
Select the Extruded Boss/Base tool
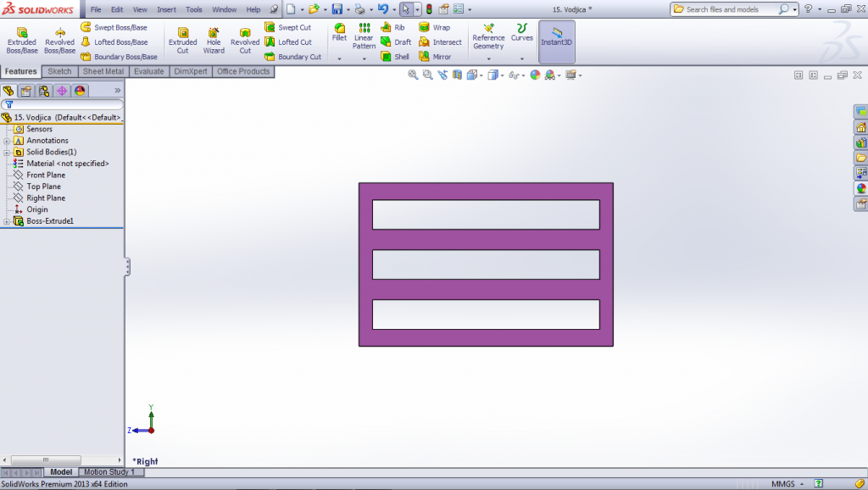[22, 41]
